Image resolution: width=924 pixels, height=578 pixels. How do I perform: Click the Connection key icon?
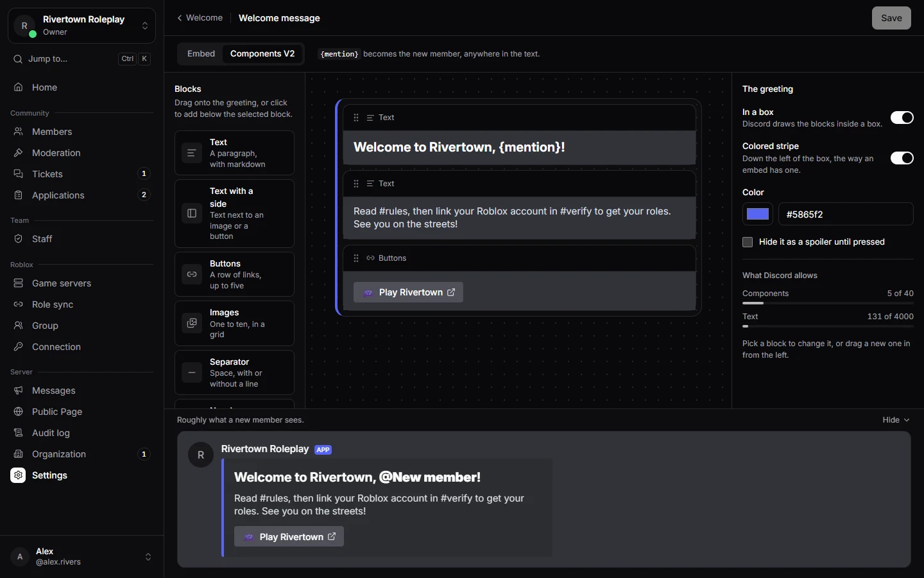(19, 347)
